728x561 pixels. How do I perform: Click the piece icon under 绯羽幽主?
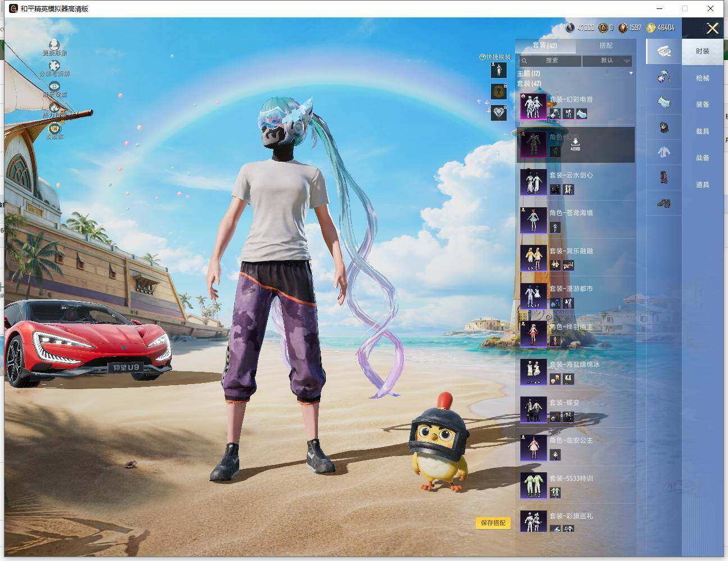[x=555, y=341]
